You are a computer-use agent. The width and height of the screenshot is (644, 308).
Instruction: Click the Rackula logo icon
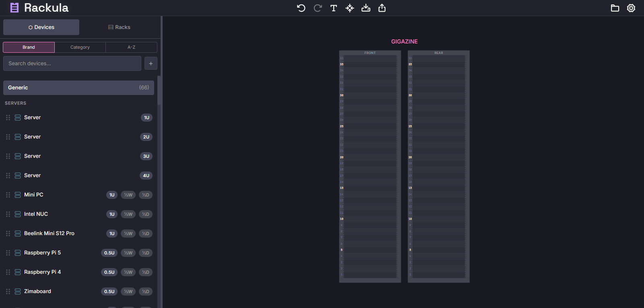(14, 8)
